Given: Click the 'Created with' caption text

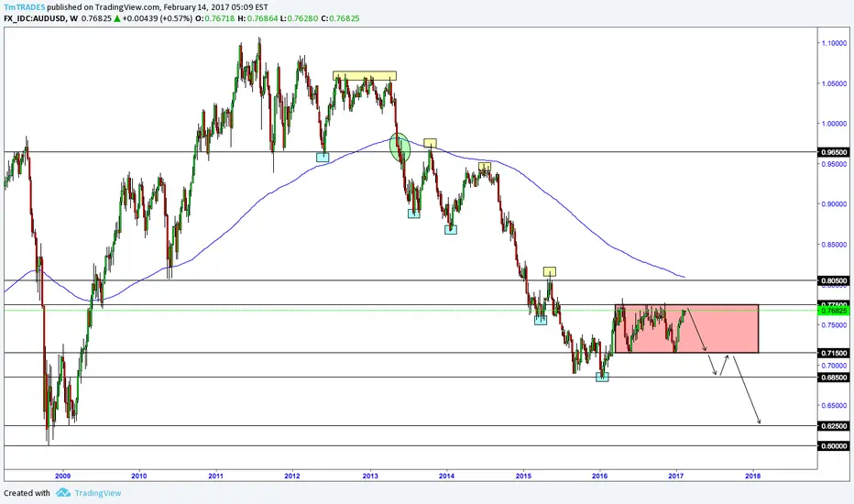Looking at the screenshot, I should (27, 493).
